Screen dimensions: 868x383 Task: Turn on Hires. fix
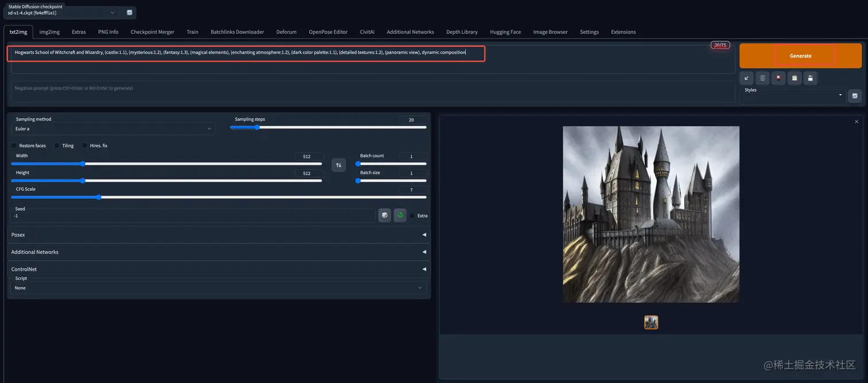[85, 145]
